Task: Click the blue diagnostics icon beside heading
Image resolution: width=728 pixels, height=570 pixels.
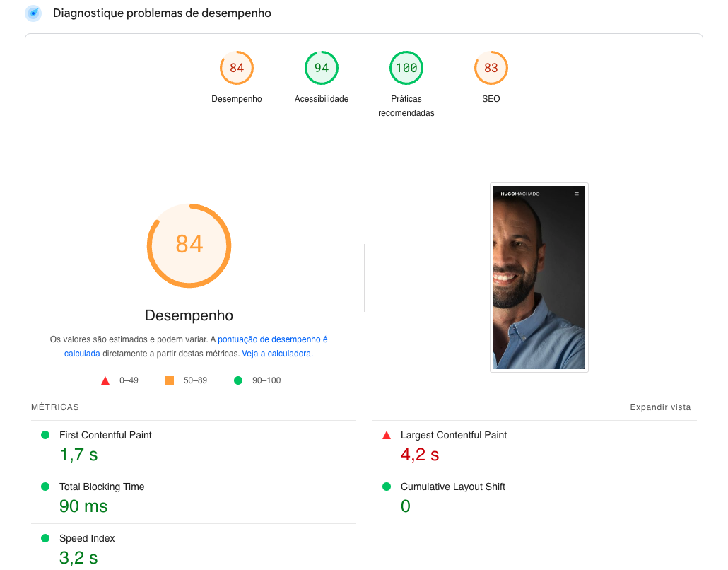Action: [x=33, y=13]
